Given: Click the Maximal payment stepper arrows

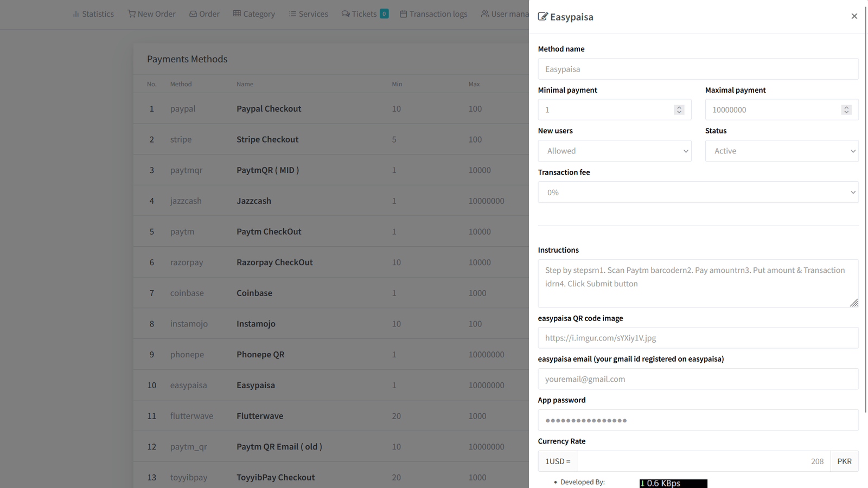Looking at the screenshot, I should [x=846, y=110].
